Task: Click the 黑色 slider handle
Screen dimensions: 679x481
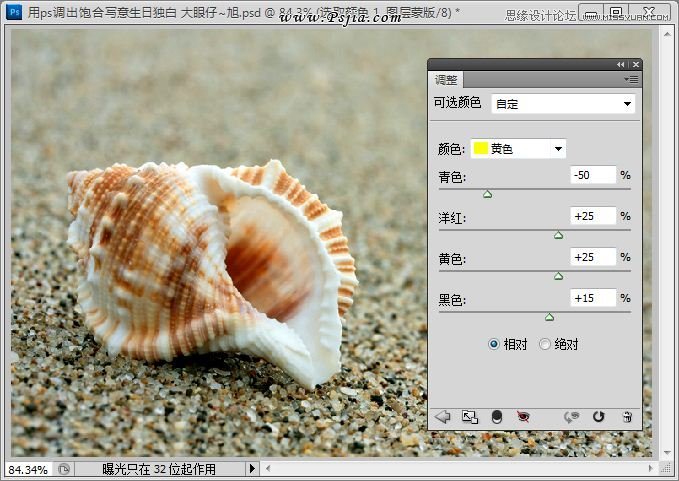Action: [x=550, y=317]
